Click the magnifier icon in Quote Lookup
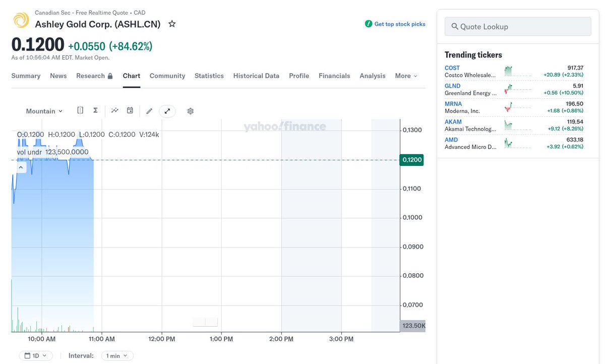The height and width of the screenshot is (364, 605). [455, 27]
